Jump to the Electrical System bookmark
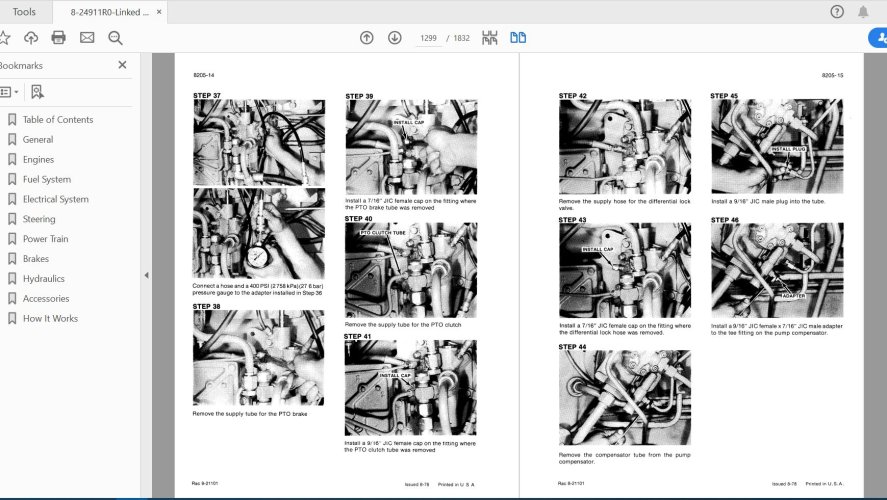Screen dimensions: 887x500 (x=55, y=199)
